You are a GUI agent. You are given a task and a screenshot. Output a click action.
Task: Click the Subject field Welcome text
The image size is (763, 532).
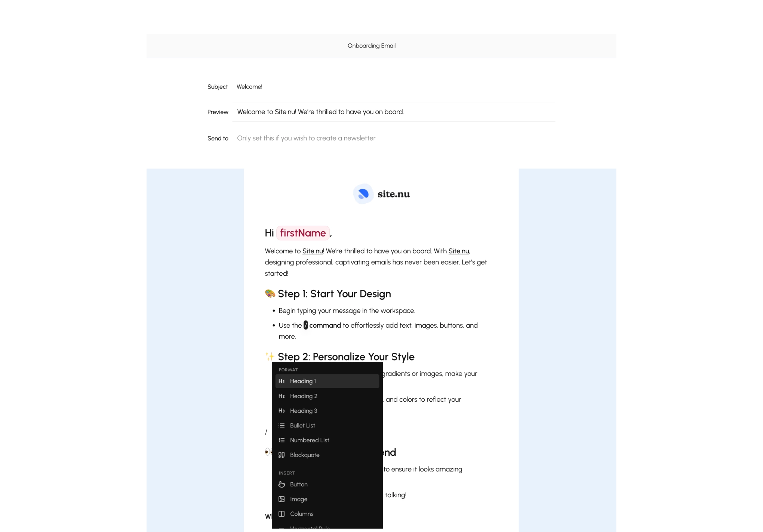point(249,86)
